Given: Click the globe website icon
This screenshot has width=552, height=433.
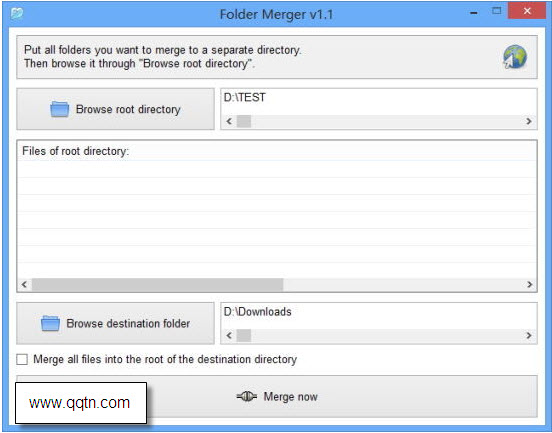Looking at the screenshot, I should (x=514, y=56).
